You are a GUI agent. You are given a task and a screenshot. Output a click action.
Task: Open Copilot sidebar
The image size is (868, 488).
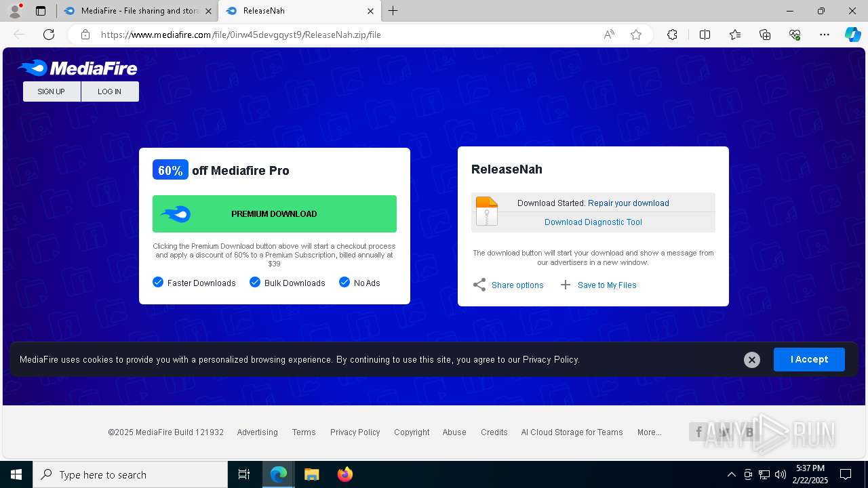[x=852, y=35]
